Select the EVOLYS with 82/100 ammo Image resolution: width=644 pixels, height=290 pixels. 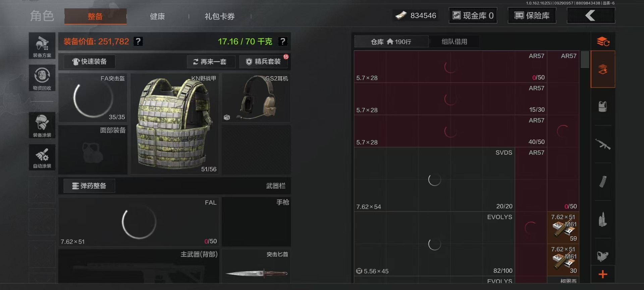[434, 244]
